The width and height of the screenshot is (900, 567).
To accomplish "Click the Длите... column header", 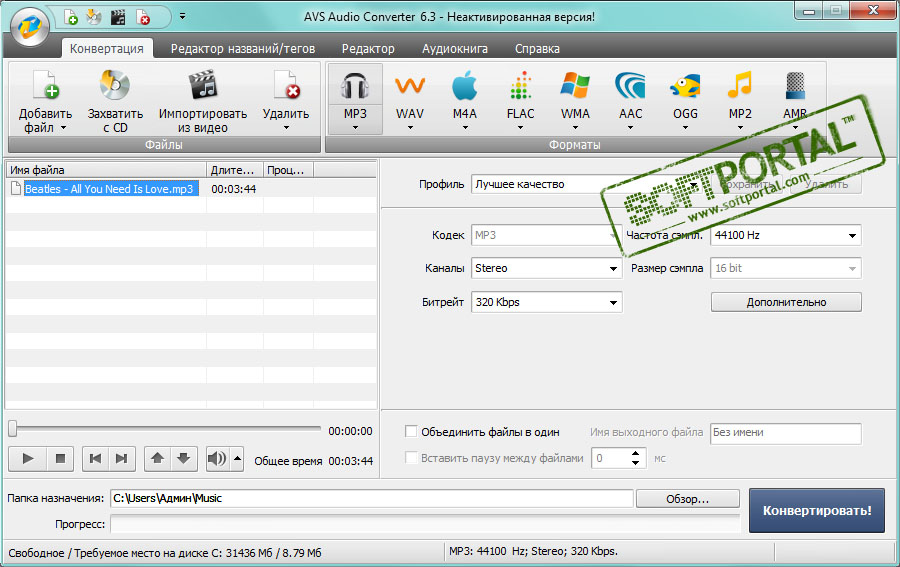I will 235,170.
